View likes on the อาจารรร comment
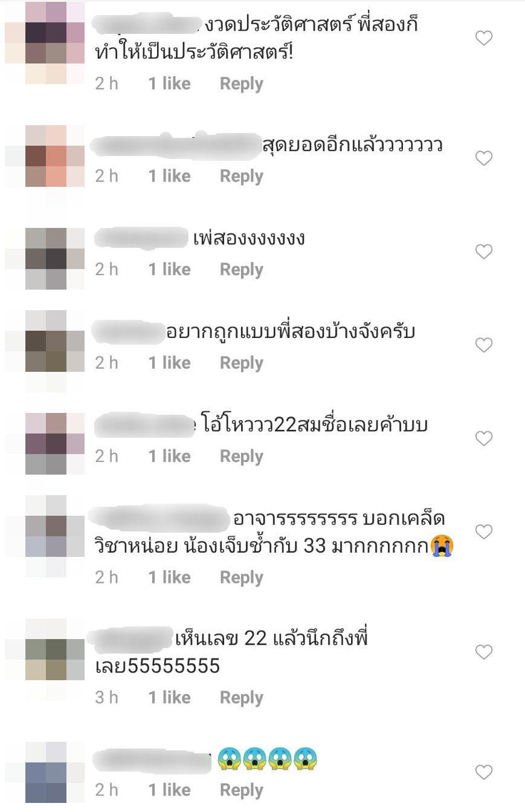525x812 pixels. (x=169, y=577)
